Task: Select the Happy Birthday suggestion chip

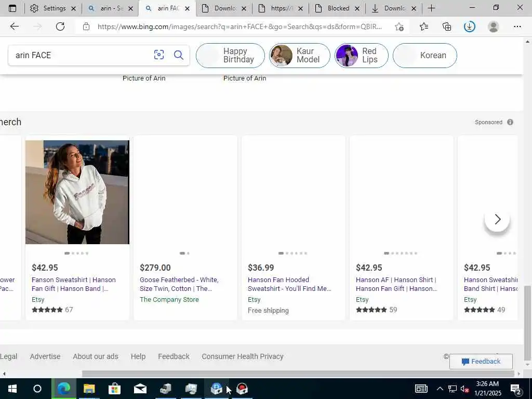Action: click(x=230, y=55)
